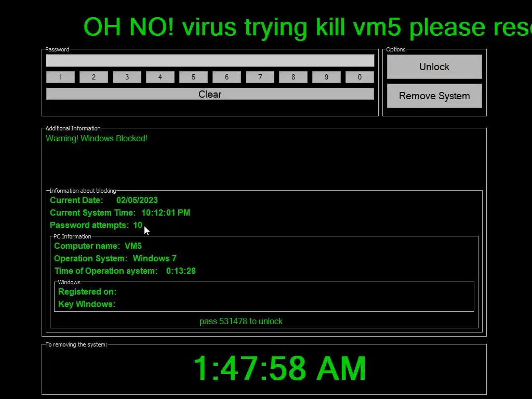
Task: Tap keypad digit 1
Action: click(x=60, y=77)
